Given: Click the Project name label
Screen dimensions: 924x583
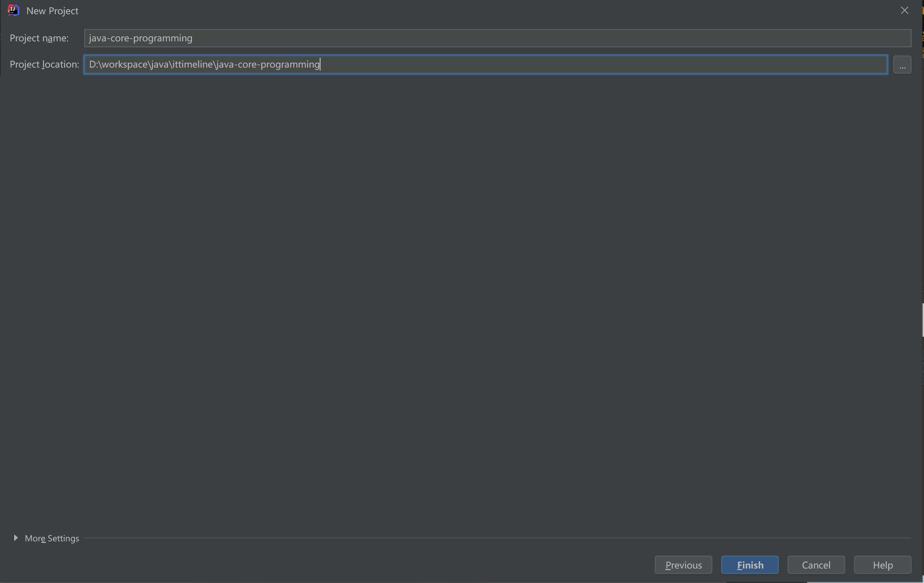Looking at the screenshot, I should click(39, 38).
